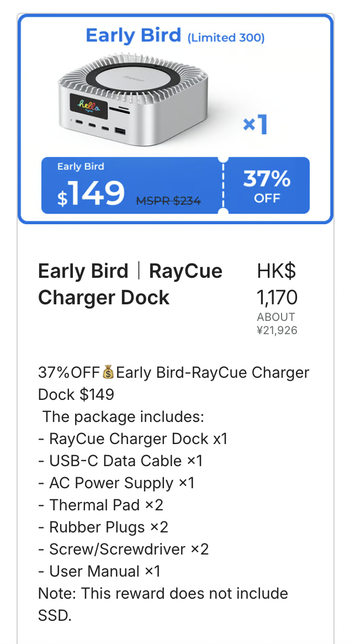
Task: Click the crossed-out MSPR $234 price
Action: click(168, 201)
